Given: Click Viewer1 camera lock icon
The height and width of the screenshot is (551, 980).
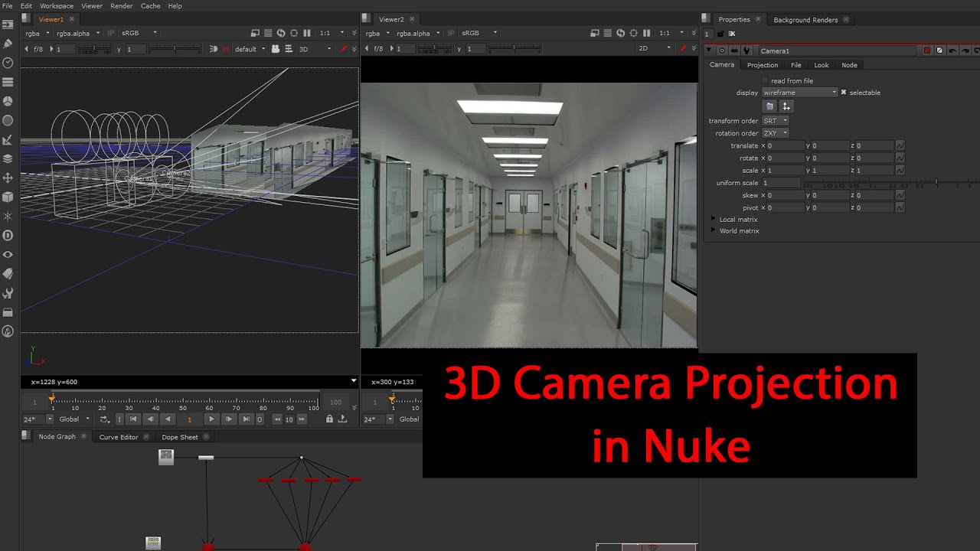Looking at the screenshot, I should [x=275, y=49].
